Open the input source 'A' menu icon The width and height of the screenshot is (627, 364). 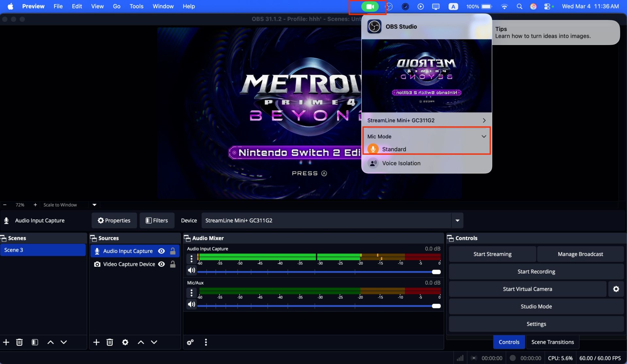pos(453,7)
